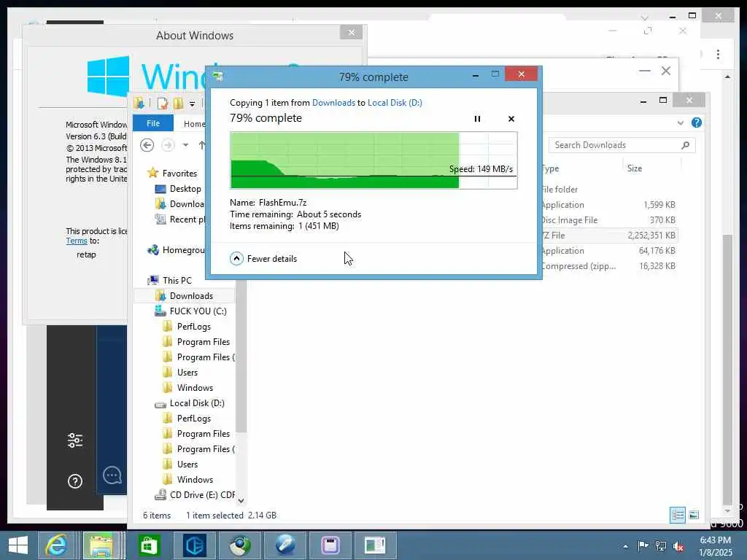Viewport: 747px width, 560px height.
Task: Sort by the Type column header
Action: pyautogui.click(x=550, y=168)
